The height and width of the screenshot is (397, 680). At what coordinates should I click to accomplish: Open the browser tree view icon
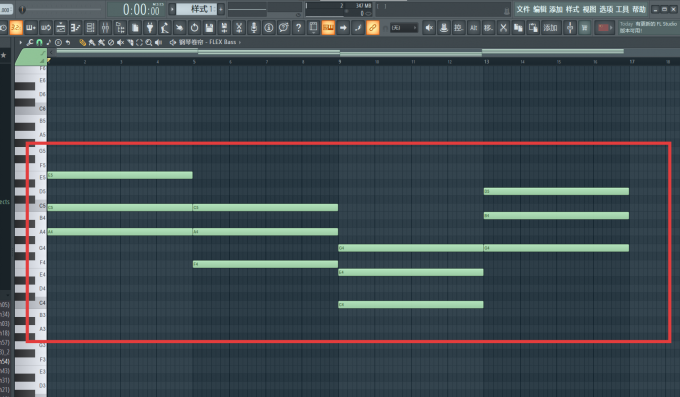click(120, 28)
